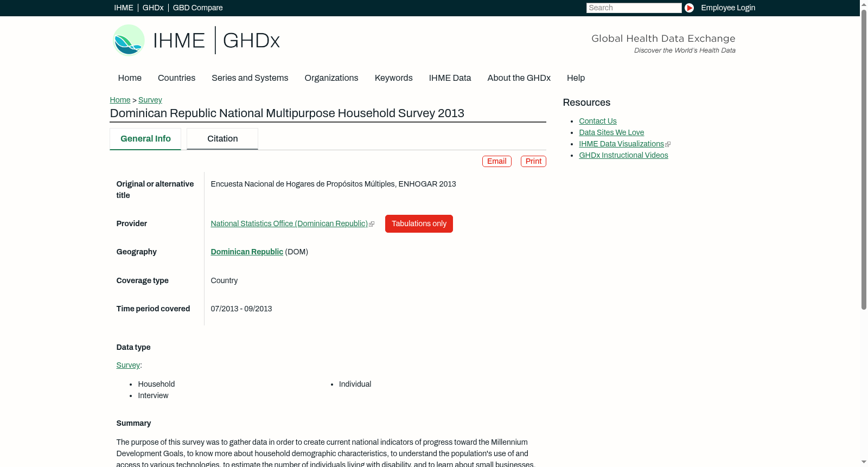Focus the Search input field
The image size is (868, 467).
(634, 8)
